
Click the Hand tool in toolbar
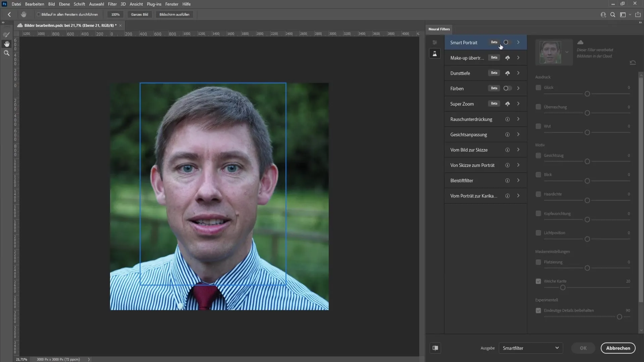click(6, 43)
